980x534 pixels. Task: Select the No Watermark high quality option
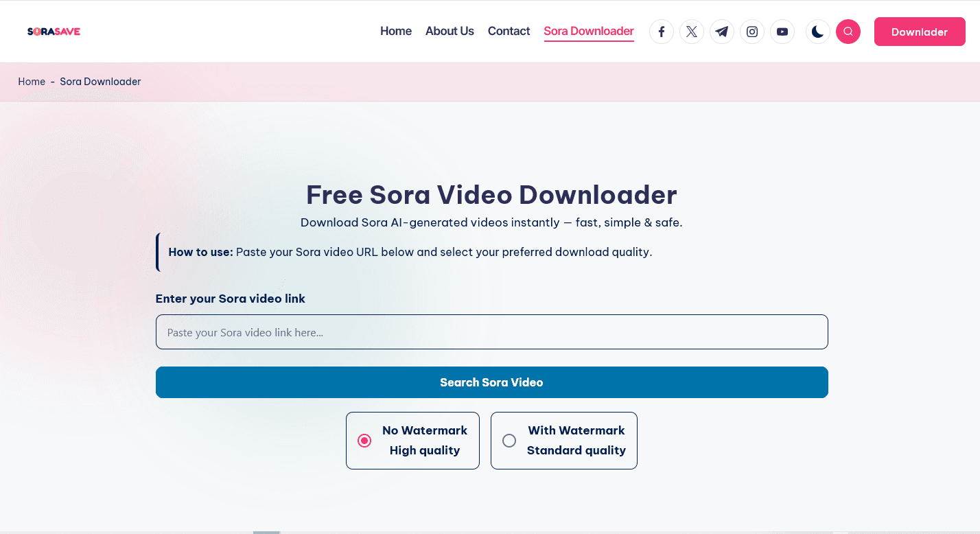pos(412,440)
